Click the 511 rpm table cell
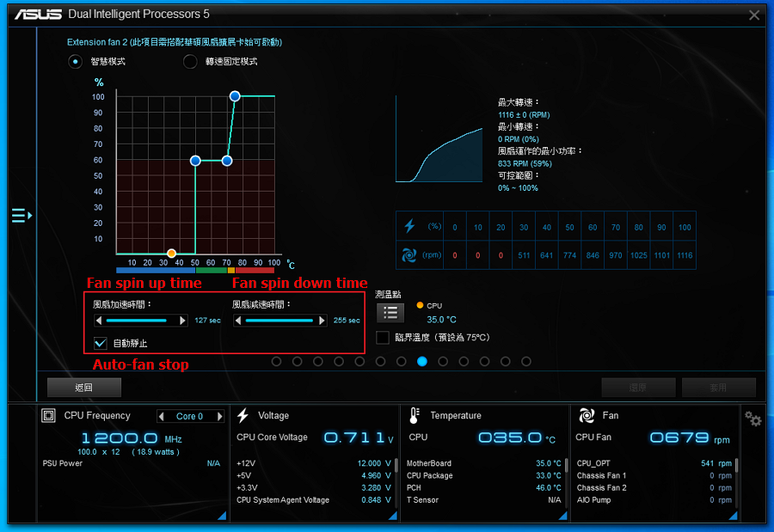This screenshot has width=774, height=532. 524,255
